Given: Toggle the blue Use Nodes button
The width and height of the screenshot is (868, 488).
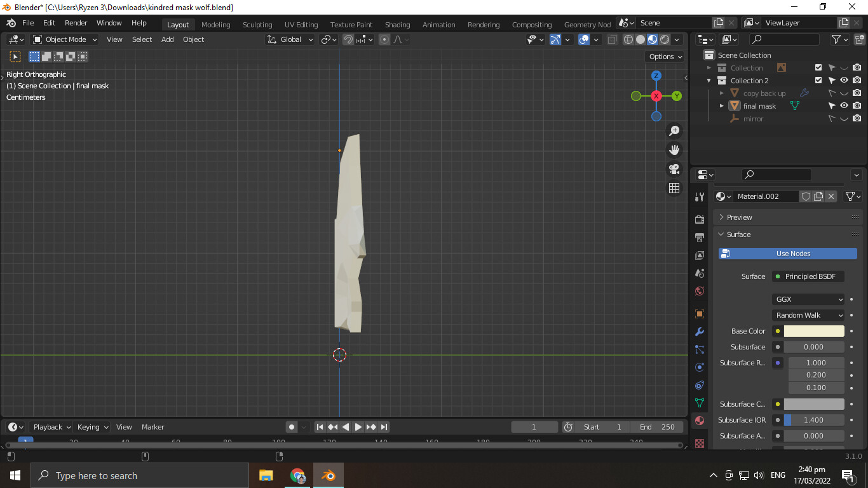Looking at the screenshot, I should (788, 254).
